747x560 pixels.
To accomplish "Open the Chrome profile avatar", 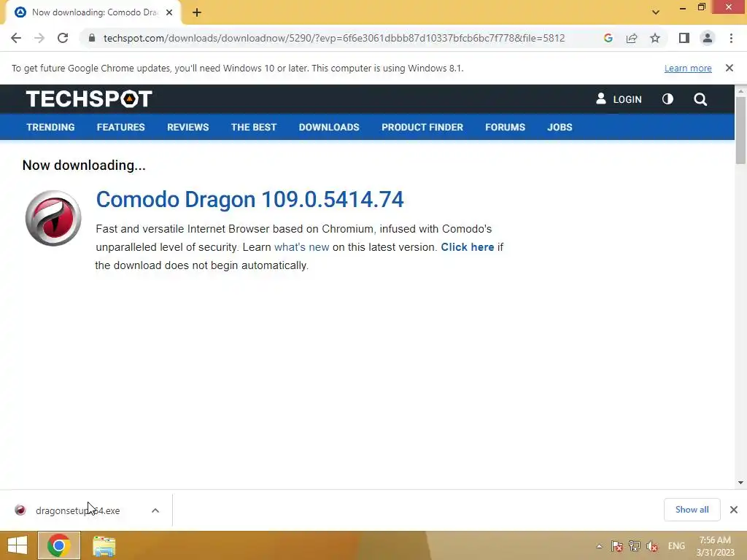I will (708, 38).
